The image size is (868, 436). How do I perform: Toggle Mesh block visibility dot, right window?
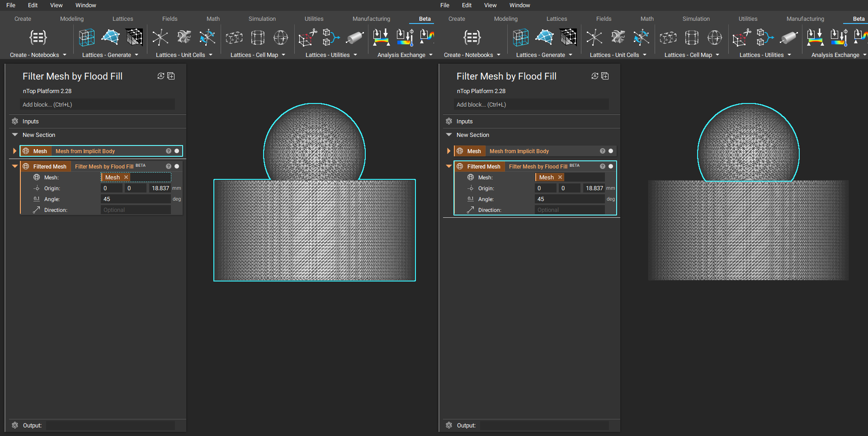(611, 151)
